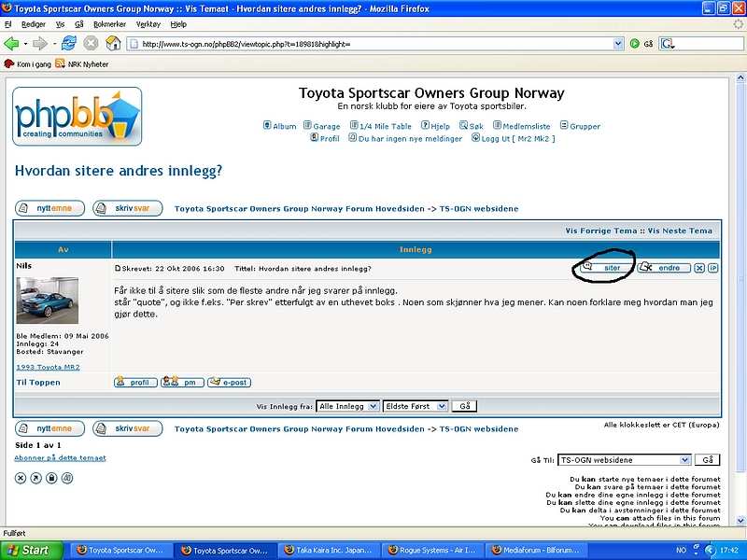The height and width of the screenshot is (560, 747).
Task: Click Nils's car avatar thumbnail
Action: pos(48,301)
